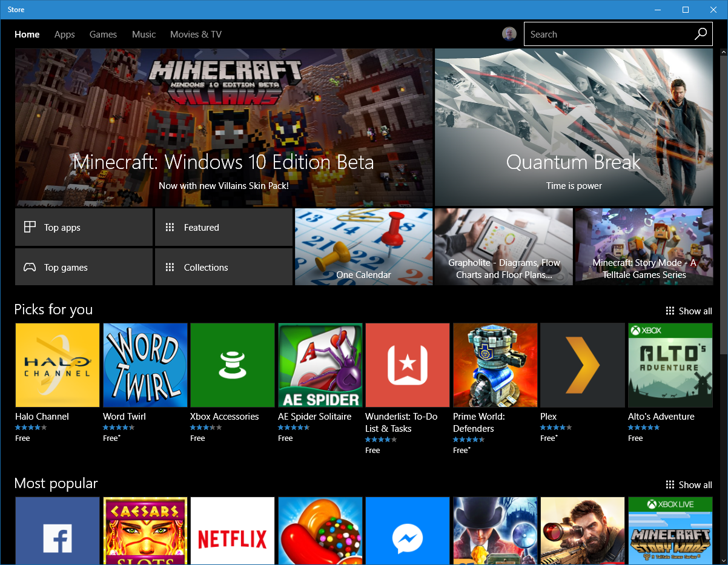Click the scrollbar up arrow

click(x=723, y=53)
